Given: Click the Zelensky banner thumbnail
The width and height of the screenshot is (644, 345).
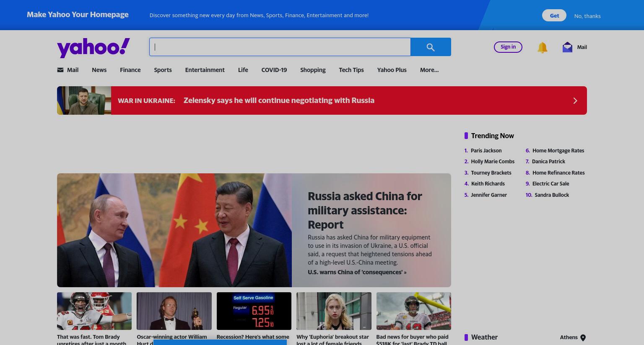Looking at the screenshot, I should tap(84, 100).
